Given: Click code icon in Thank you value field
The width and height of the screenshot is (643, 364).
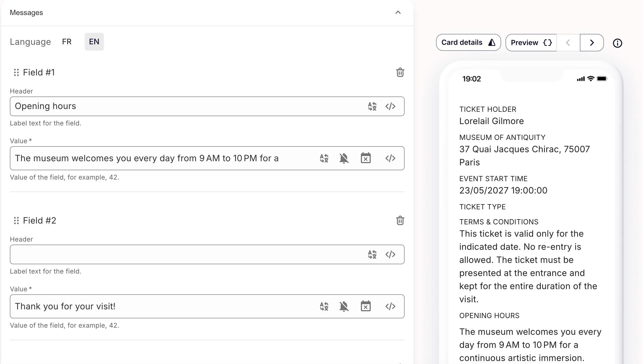Looking at the screenshot, I should (390, 306).
